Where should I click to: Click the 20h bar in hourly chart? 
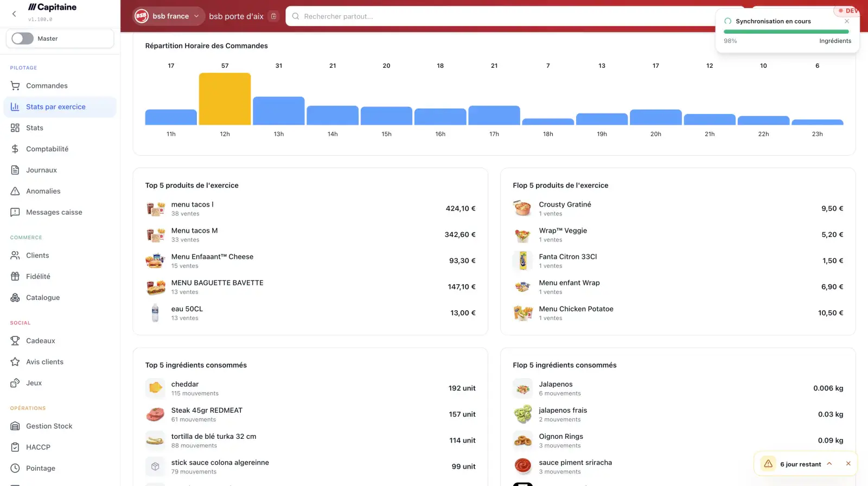[656, 117]
